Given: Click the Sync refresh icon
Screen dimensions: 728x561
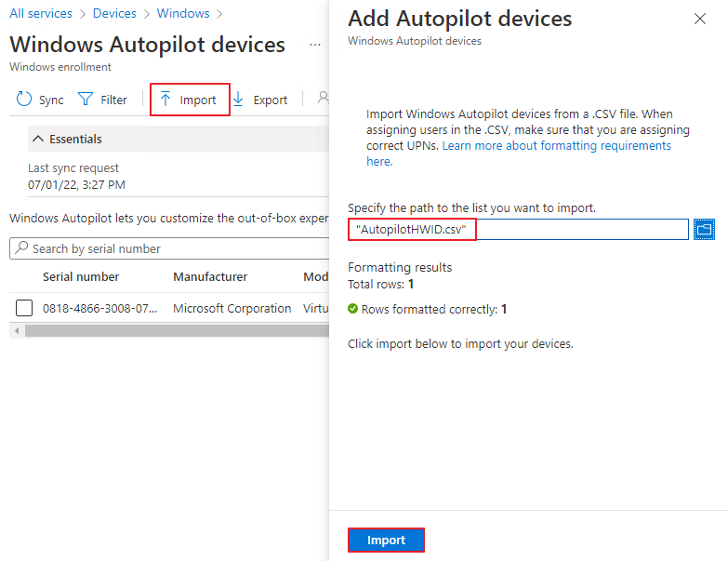Looking at the screenshot, I should click(23, 100).
